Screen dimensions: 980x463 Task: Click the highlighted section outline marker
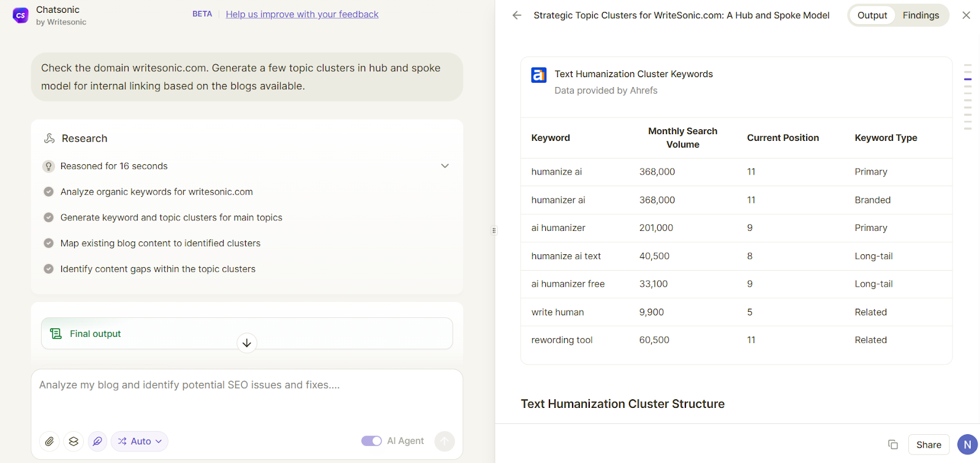[x=968, y=79]
